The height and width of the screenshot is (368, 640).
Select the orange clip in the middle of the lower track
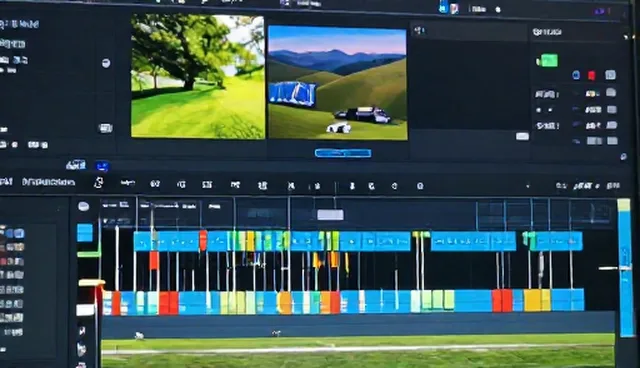click(284, 302)
